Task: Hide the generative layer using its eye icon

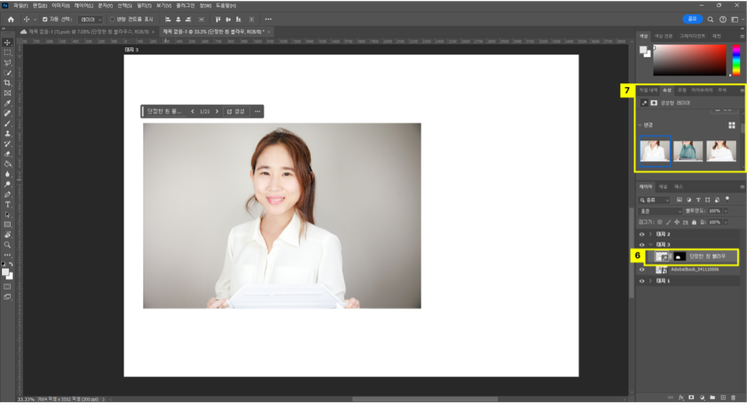Action: tap(643, 257)
